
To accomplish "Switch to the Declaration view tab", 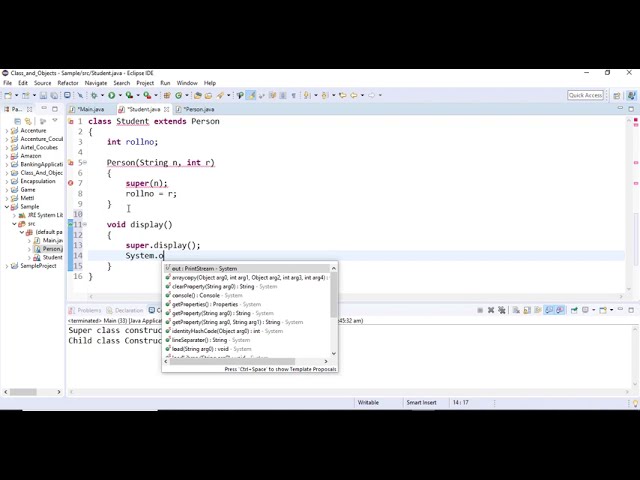I will pos(125,310).
